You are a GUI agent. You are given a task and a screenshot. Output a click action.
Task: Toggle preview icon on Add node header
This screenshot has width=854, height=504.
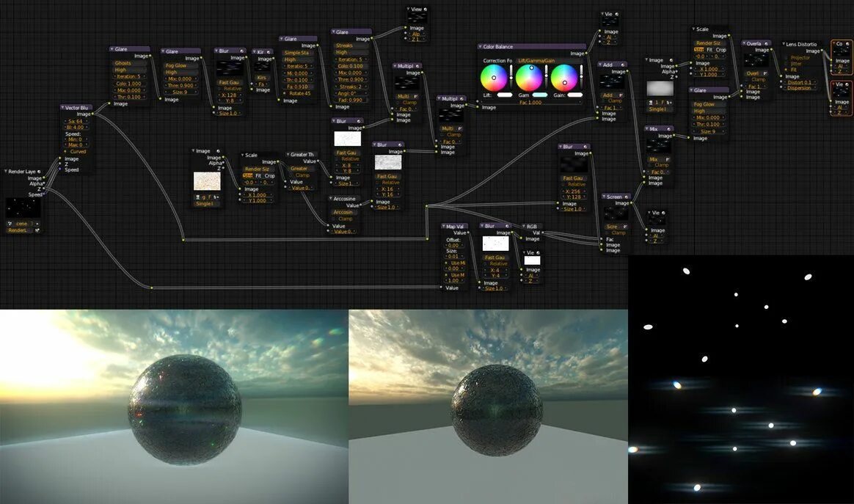[x=623, y=65]
